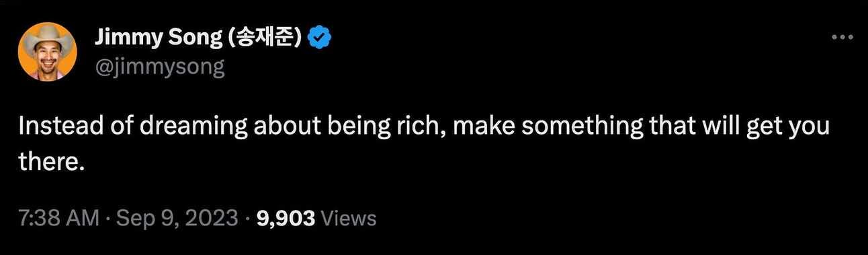Click the cowboy hat in the avatar

tap(47, 38)
